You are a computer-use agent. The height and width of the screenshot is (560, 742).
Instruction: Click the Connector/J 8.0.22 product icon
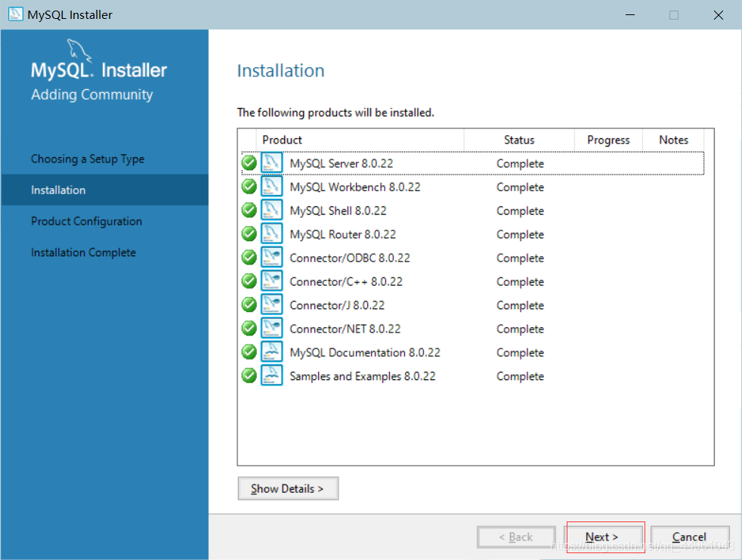tap(271, 305)
